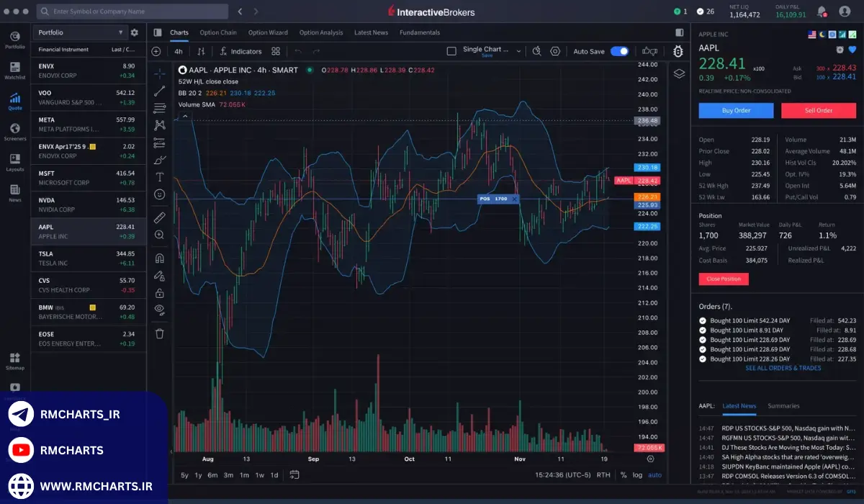Select the trend line drawing tool

(159, 91)
